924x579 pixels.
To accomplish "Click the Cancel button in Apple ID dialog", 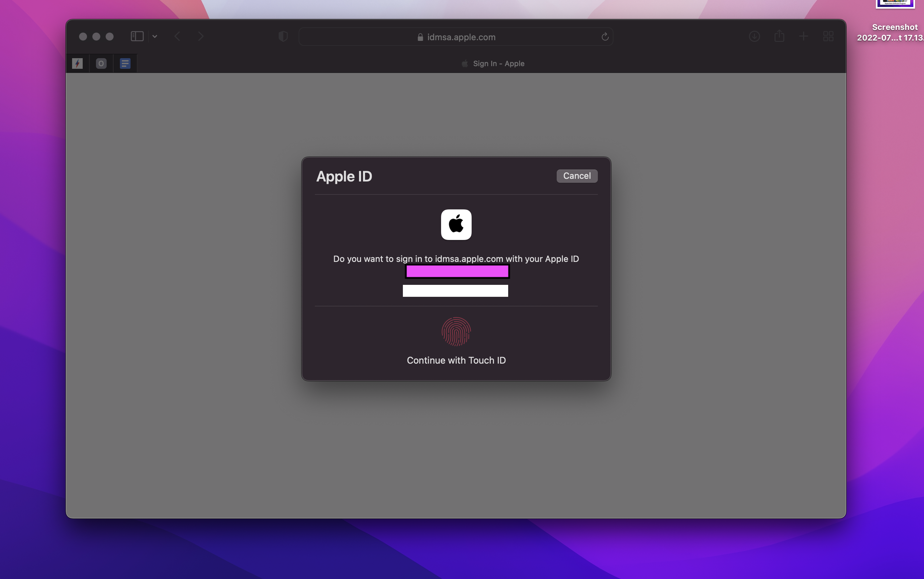I will pos(577,176).
